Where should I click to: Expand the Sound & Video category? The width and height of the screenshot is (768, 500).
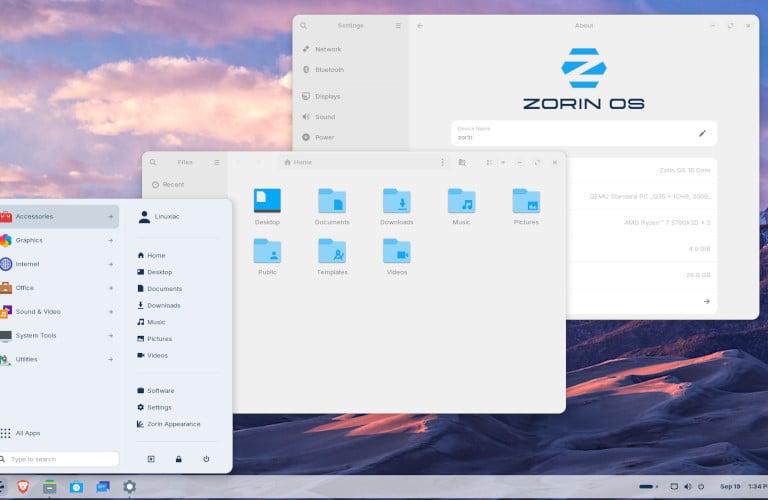coord(59,311)
